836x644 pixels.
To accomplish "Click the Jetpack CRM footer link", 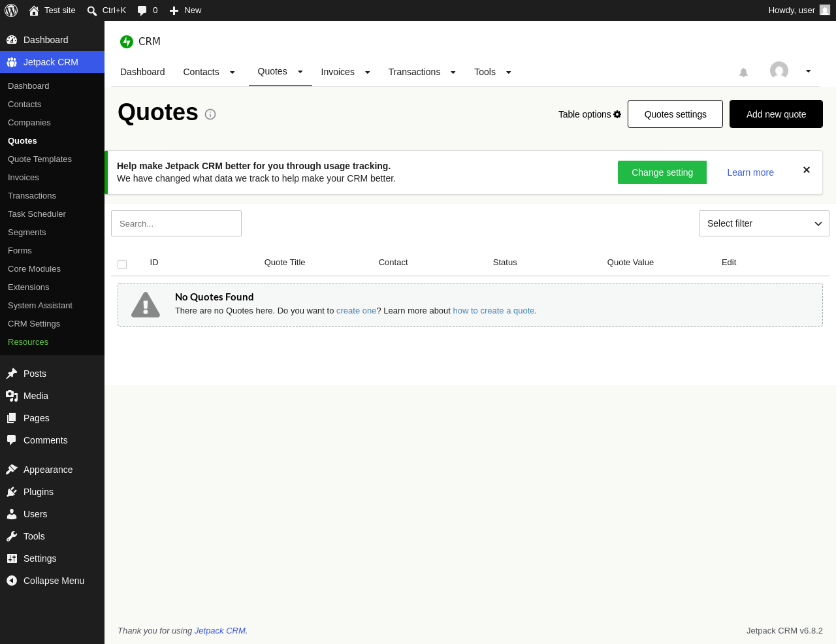I will click(220, 631).
